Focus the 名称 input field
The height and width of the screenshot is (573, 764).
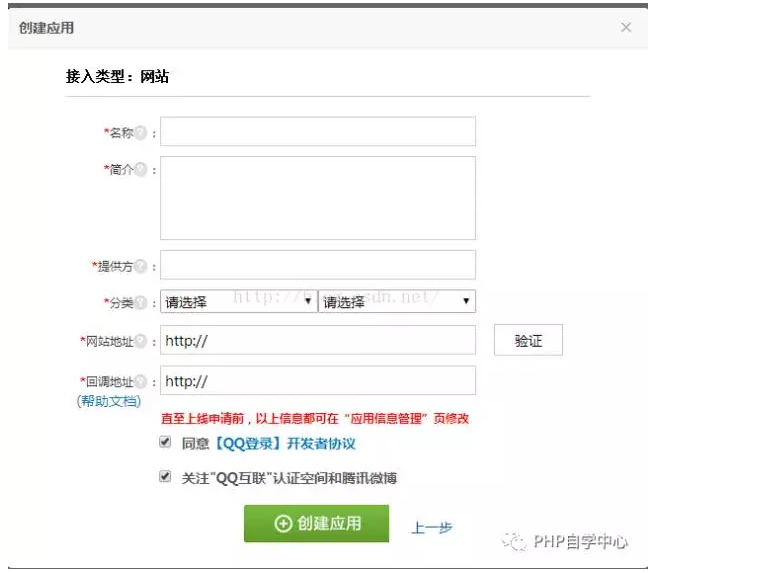(318, 131)
